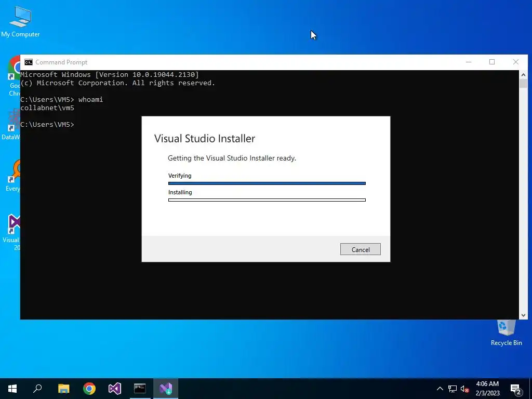Close the Command Prompt window
Screen dimensions: 532x399
pyautogui.click(x=516, y=62)
